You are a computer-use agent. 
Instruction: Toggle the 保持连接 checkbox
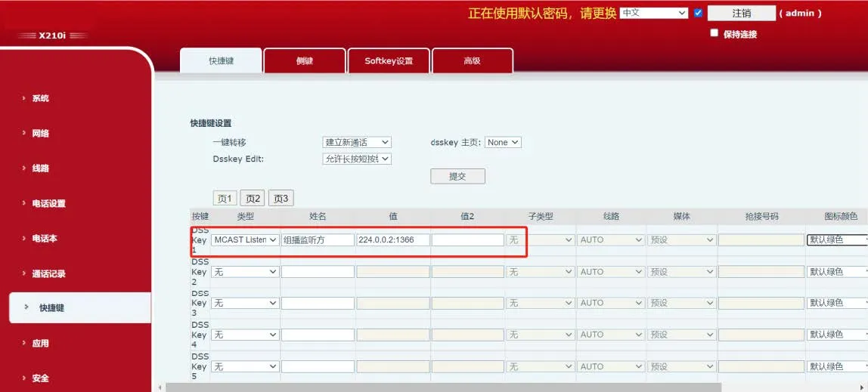714,33
